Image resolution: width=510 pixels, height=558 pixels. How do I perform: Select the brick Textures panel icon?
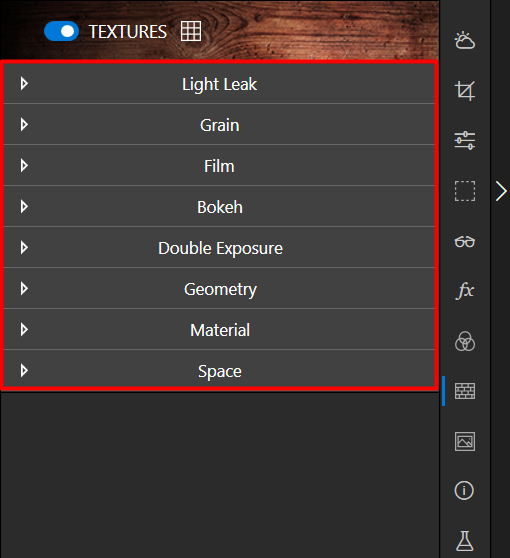(x=464, y=391)
